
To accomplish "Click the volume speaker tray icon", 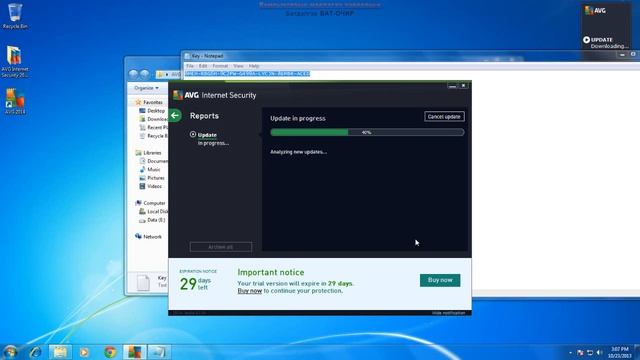I will pos(599,353).
